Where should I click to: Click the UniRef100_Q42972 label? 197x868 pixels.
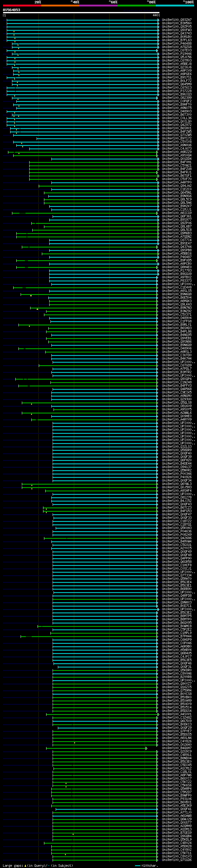click(177, 125)
